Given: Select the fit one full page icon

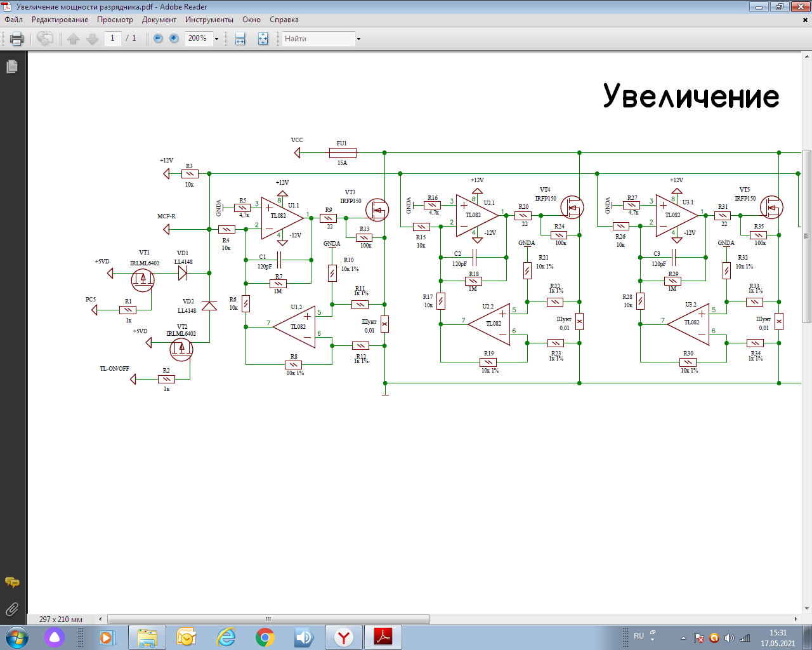Looking at the screenshot, I should (x=263, y=39).
